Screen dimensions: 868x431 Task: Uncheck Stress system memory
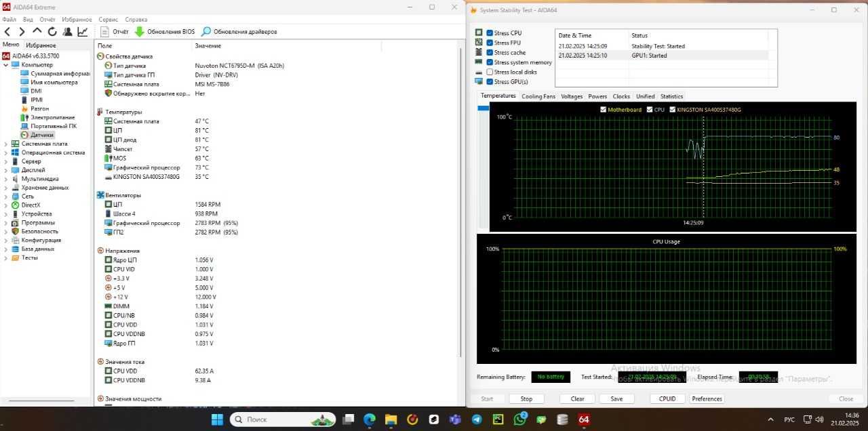pyautogui.click(x=490, y=62)
